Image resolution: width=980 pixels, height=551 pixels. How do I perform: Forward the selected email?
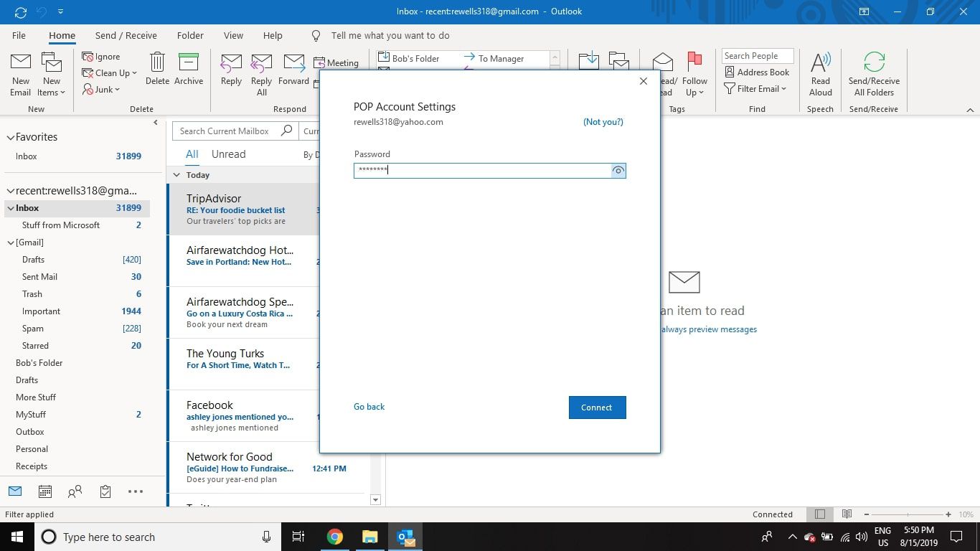pos(294,70)
